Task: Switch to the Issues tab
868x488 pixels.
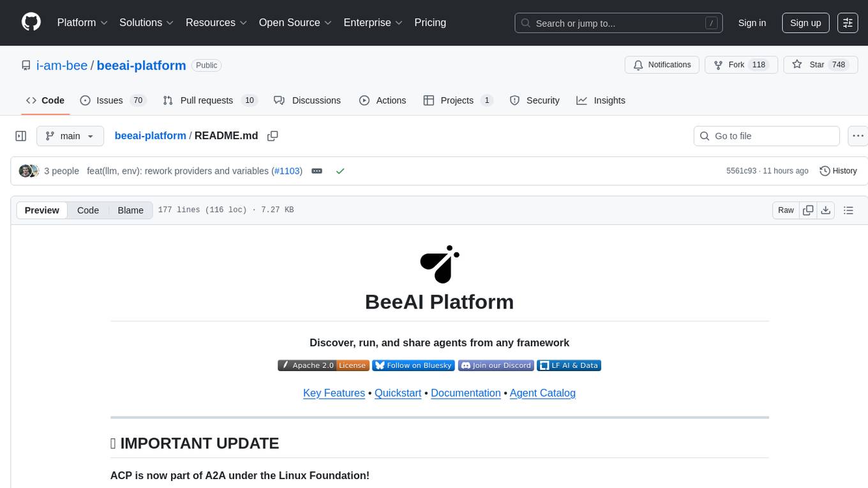Action: pyautogui.click(x=113, y=100)
